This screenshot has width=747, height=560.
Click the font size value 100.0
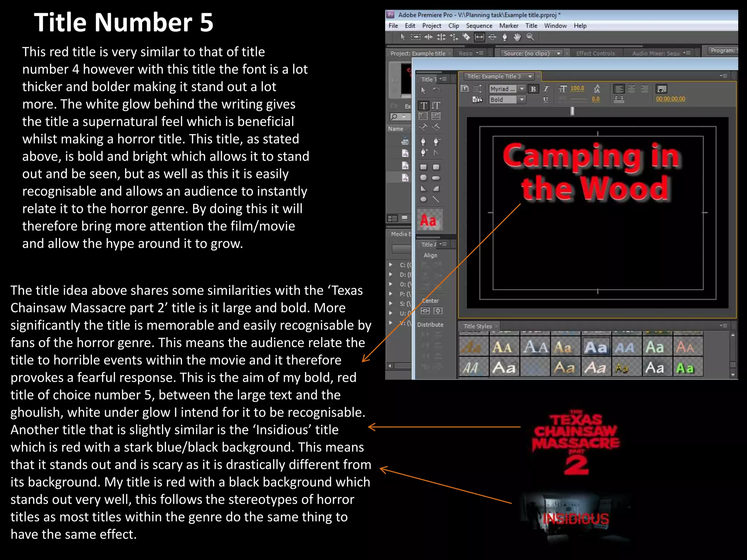pos(577,89)
